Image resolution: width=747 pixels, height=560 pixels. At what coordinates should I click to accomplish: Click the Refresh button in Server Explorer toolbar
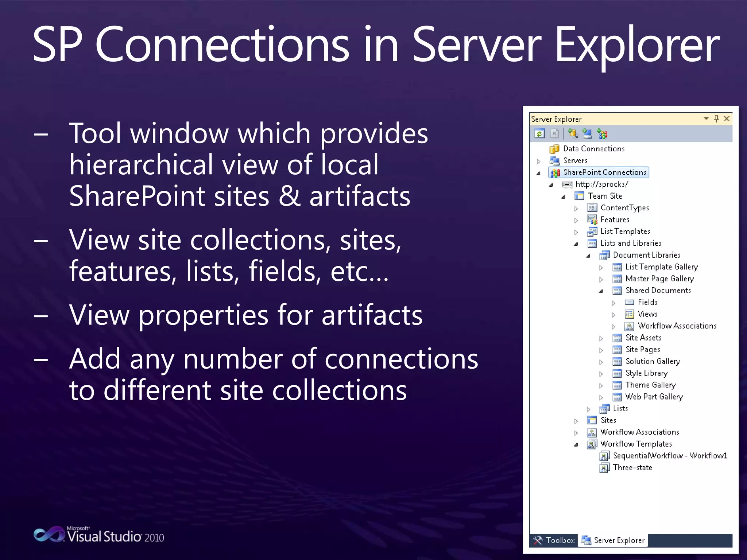click(x=539, y=134)
